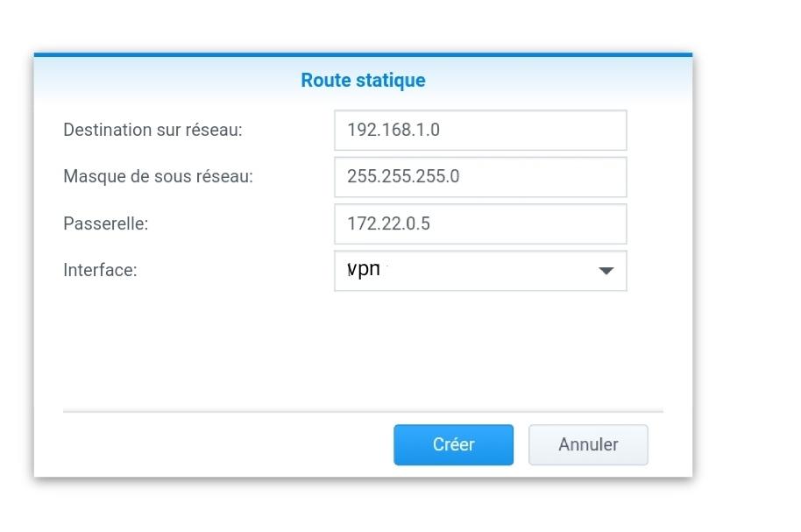Cancel with the Annuler button
Viewport: 801px width, 532px height.
[588, 444]
